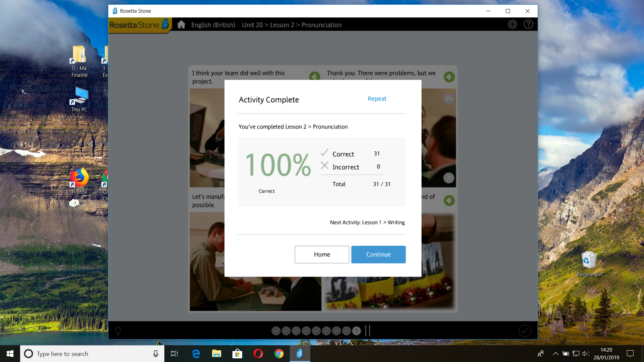Screen dimensions: 644x362
Task: Click the '100%' score text
Action: (278, 165)
